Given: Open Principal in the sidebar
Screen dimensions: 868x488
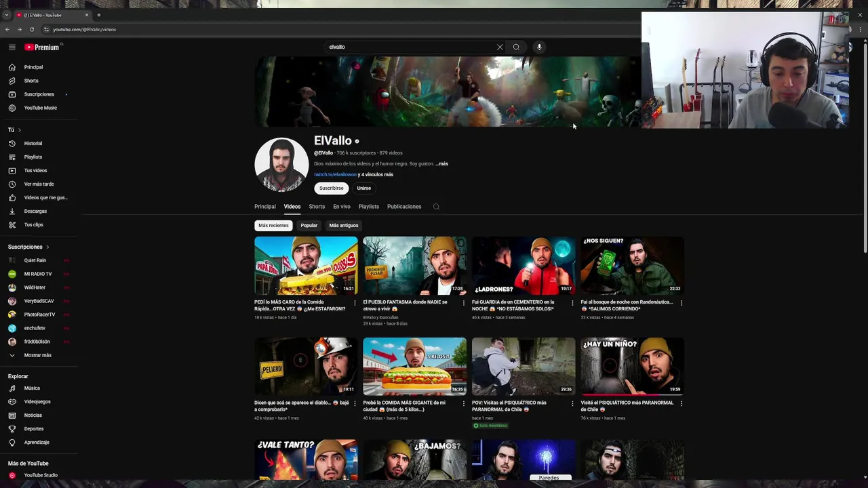Looking at the screenshot, I should (x=33, y=67).
